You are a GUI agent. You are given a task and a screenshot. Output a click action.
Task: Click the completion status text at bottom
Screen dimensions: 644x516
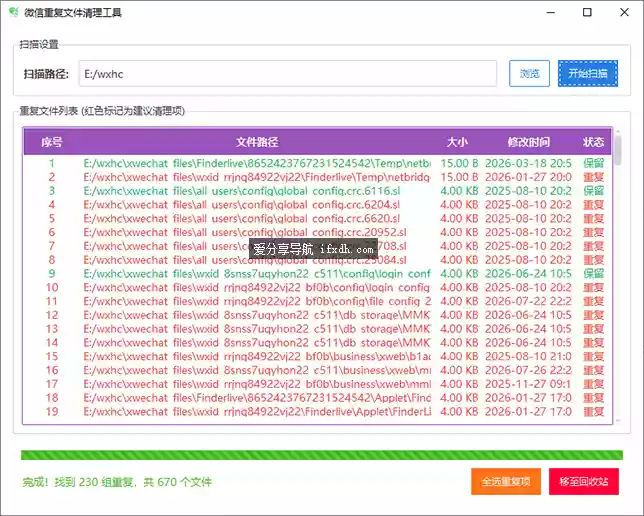(x=117, y=482)
